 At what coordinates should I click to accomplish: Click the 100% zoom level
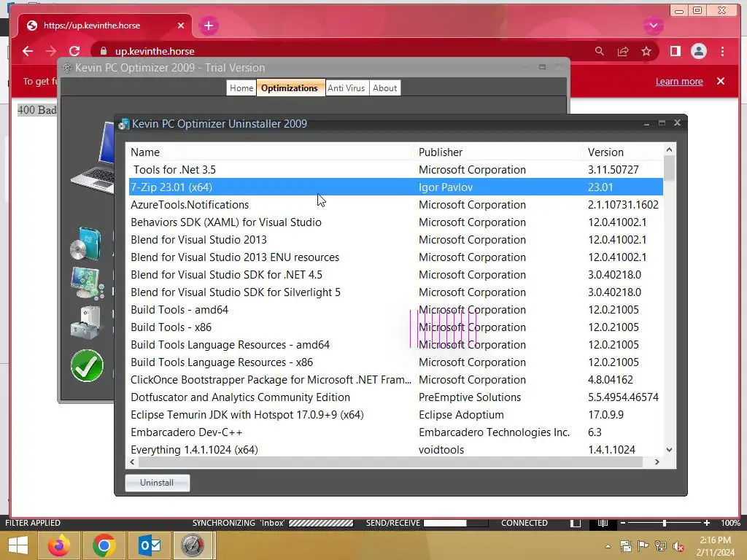pyautogui.click(x=730, y=523)
